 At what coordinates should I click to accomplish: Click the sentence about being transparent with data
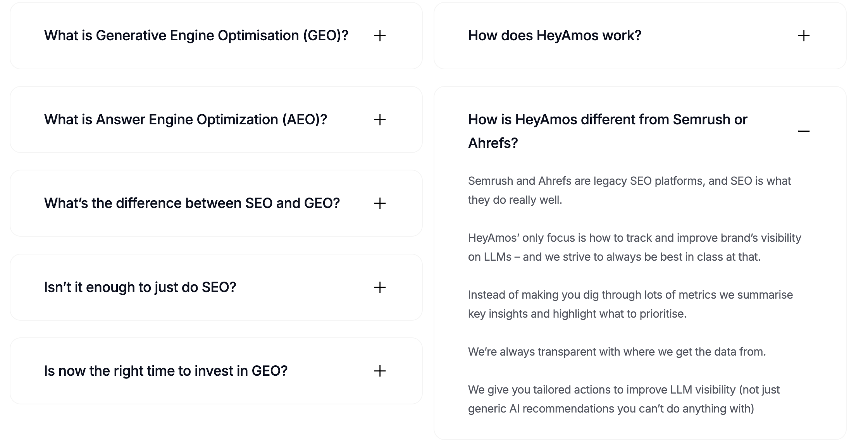tap(617, 352)
